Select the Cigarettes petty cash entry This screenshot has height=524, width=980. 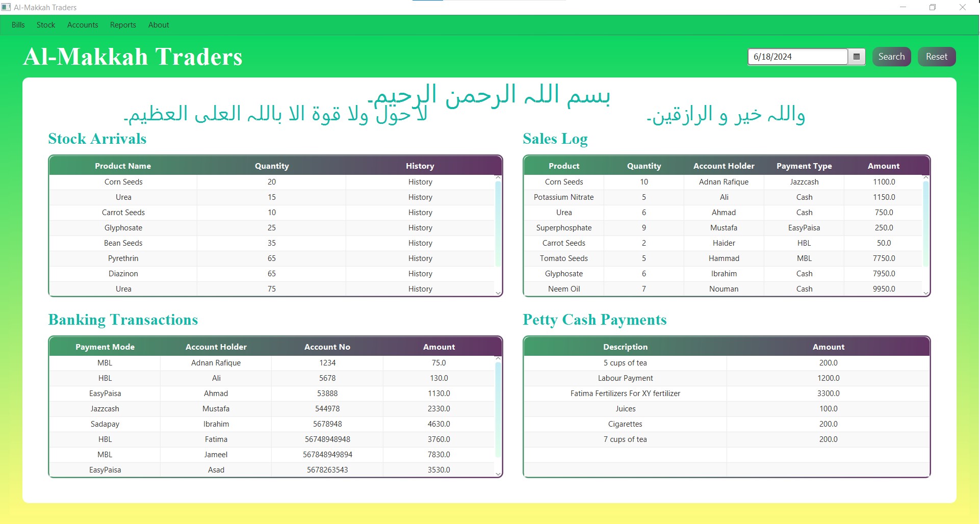pos(626,424)
